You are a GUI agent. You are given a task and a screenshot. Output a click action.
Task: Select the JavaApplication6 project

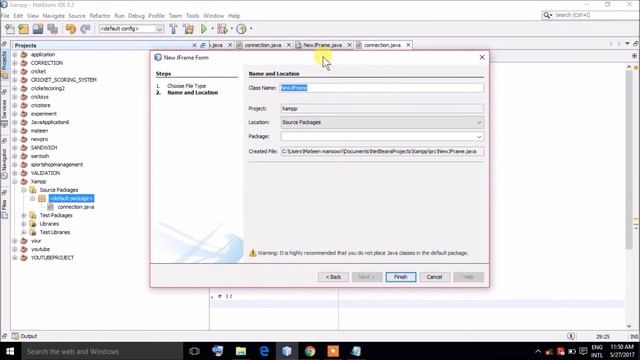(x=50, y=122)
